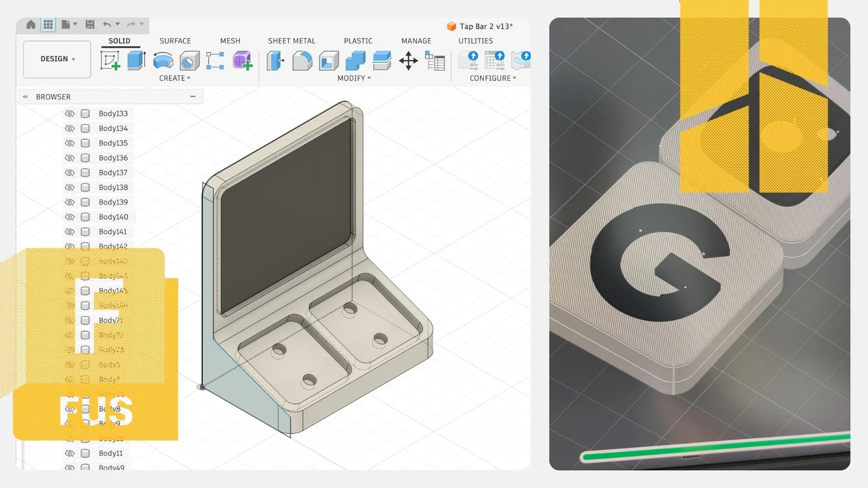The image size is (868, 488).
Task: Show Body134 using its eye icon
Action: pyautogui.click(x=69, y=129)
